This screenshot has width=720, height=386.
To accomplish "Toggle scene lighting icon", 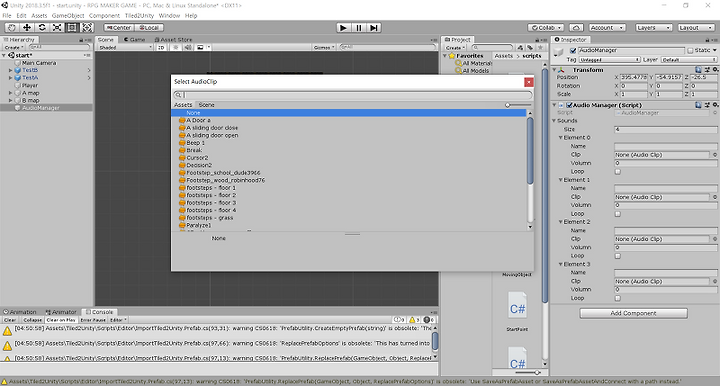I will [176, 47].
